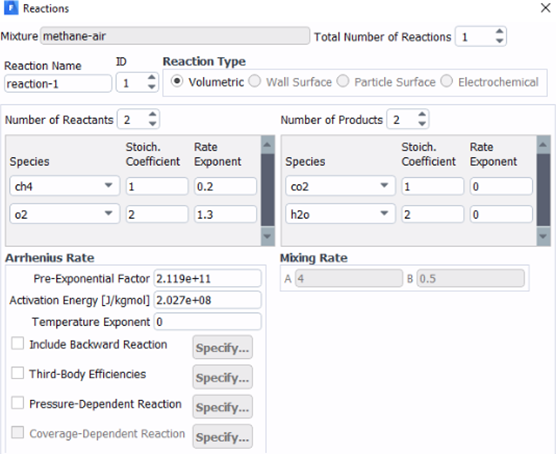556x454 pixels.
Task: Increase Total Number of Reactions with up arrow
Action: pos(499,32)
